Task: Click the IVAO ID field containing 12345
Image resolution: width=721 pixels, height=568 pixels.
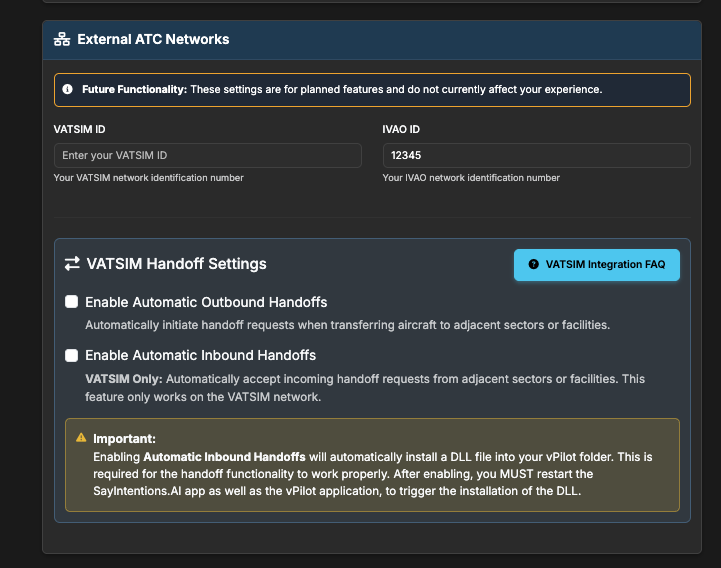Action: (x=537, y=155)
